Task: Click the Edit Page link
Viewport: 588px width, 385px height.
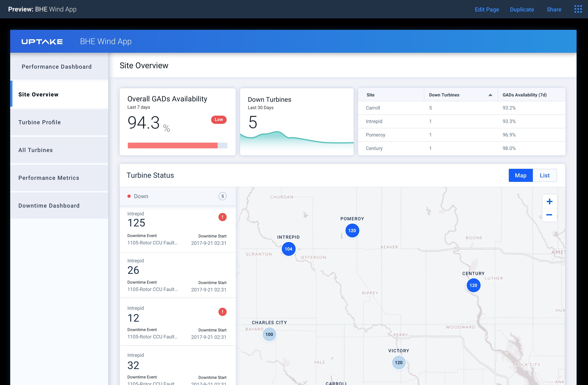Action: 487,9
